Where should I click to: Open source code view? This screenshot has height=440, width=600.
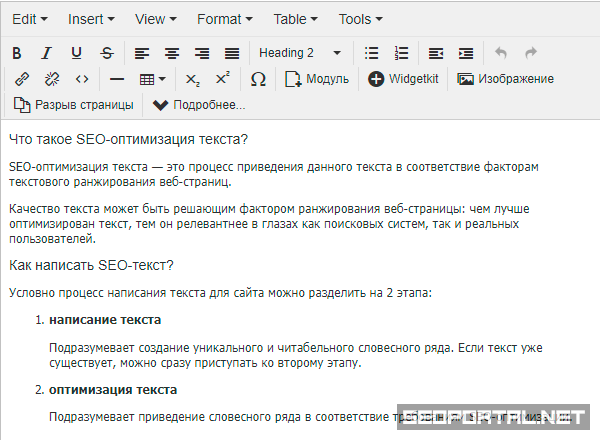point(82,79)
